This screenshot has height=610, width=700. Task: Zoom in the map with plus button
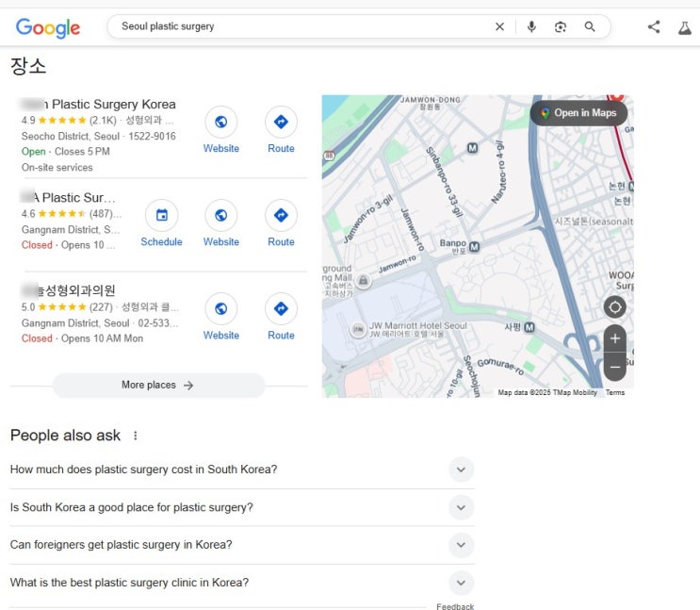click(614, 338)
